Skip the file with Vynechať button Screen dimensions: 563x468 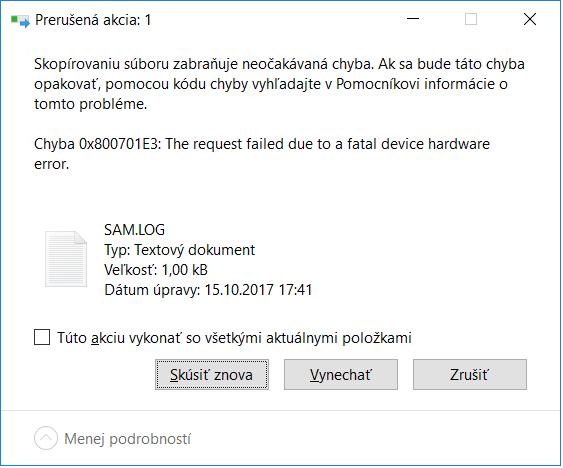pyautogui.click(x=341, y=375)
